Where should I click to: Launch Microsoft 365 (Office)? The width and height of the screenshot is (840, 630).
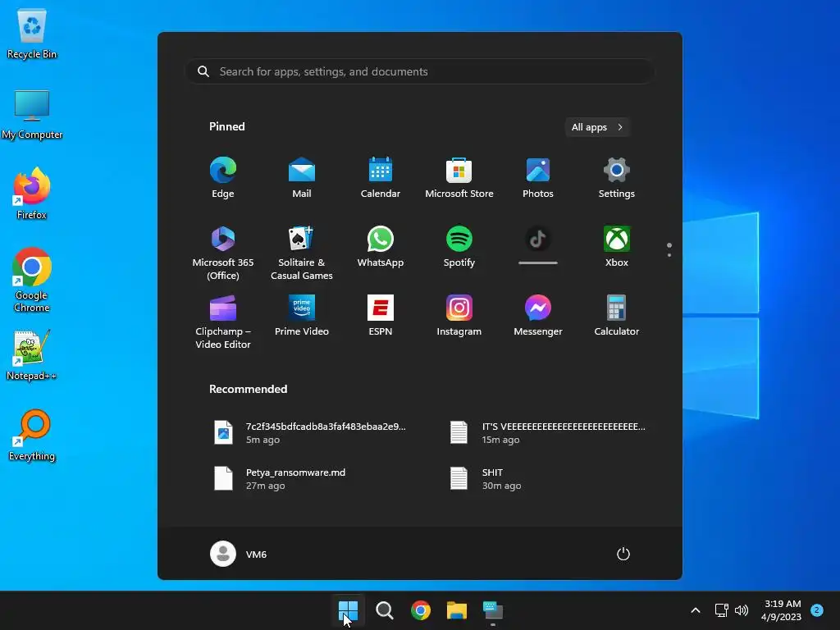point(223,253)
